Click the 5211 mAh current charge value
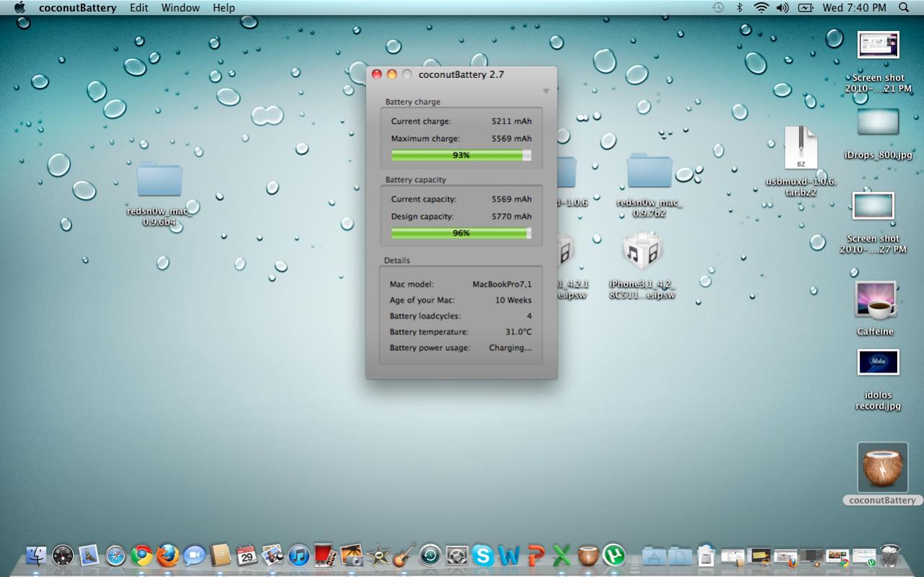The width and height of the screenshot is (924, 577). [x=511, y=121]
